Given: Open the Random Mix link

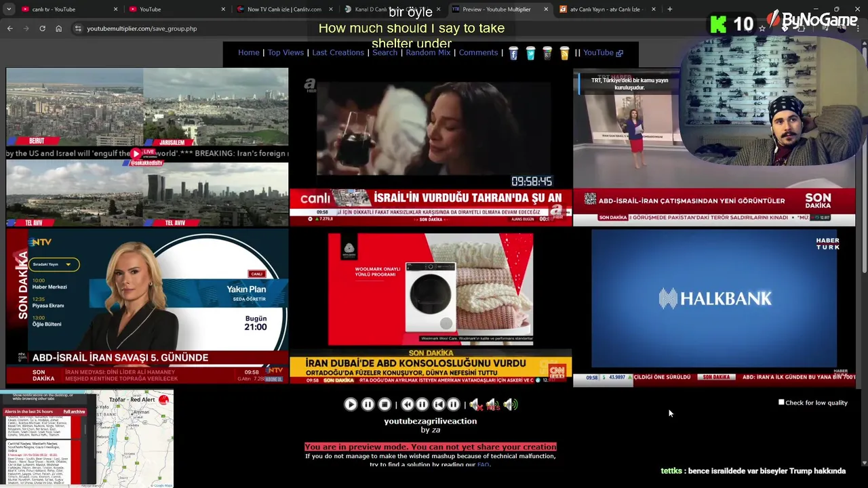Looking at the screenshot, I should (428, 53).
